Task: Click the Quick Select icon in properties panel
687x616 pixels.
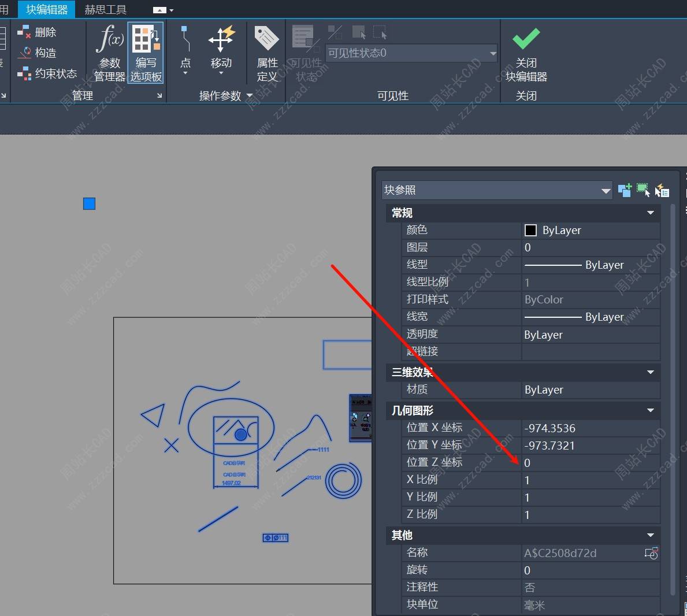Action: pyautogui.click(x=662, y=190)
